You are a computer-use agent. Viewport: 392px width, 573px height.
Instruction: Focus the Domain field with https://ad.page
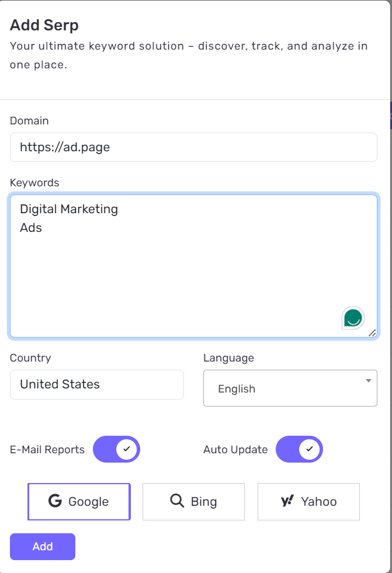click(193, 147)
